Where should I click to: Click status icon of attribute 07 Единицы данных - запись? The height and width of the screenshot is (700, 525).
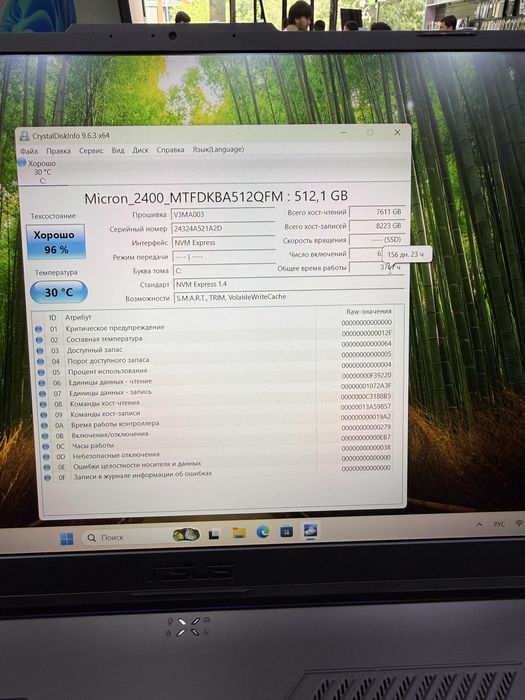[42, 394]
